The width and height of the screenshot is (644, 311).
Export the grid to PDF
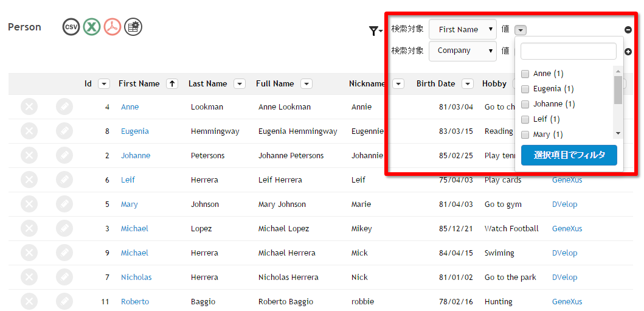coord(112,27)
